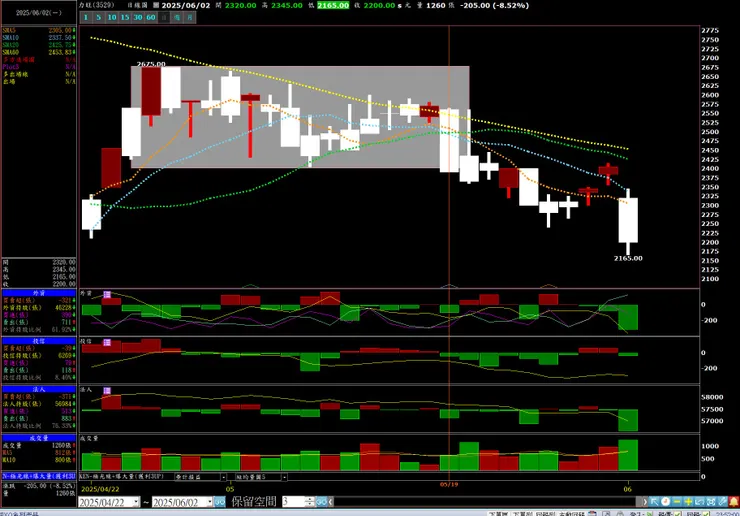Select the 法人 panel header
This screenshot has height=516, width=740.
pyautogui.click(x=39, y=389)
